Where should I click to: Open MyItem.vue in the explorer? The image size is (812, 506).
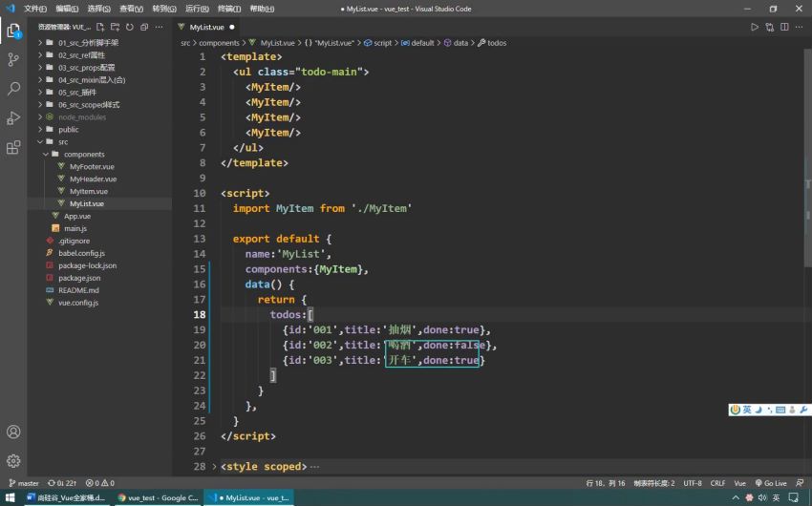pyautogui.click(x=89, y=192)
